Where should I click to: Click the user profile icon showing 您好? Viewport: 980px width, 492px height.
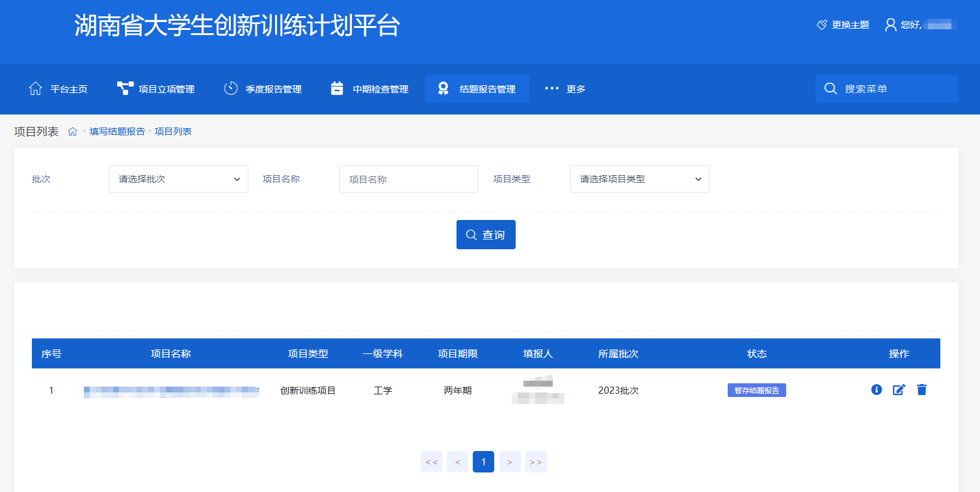click(890, 24)
